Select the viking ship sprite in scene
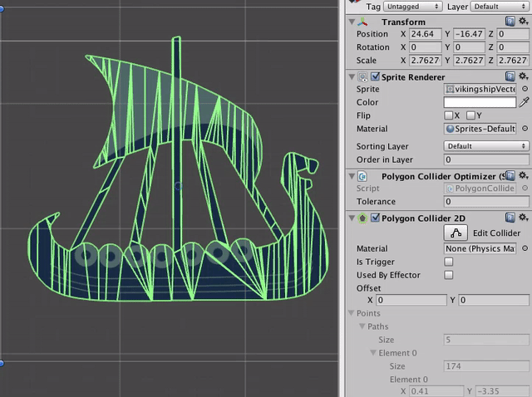 tap(179, 169)
